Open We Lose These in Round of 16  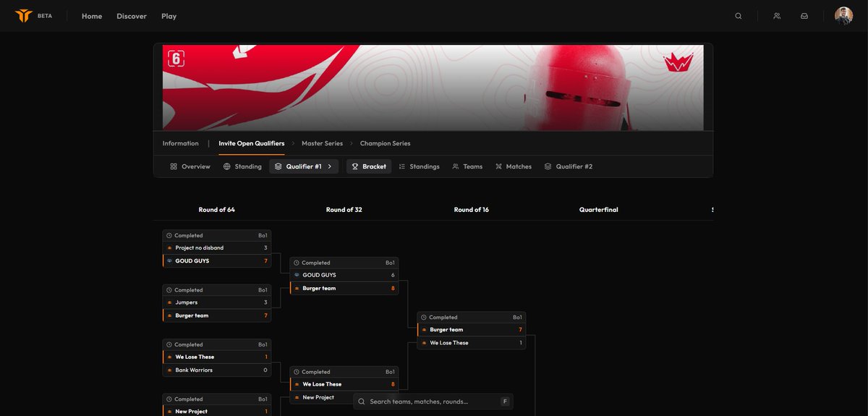coord(472,343)
